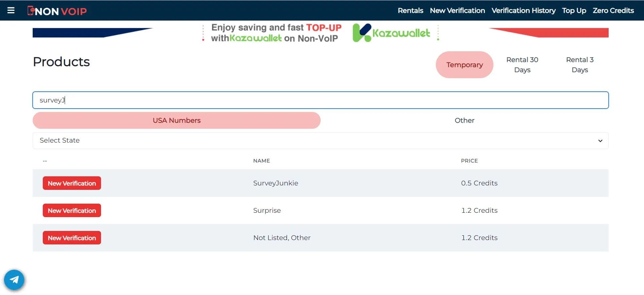Go to Top Up page
Viewport: 644px width, 295px height.
(x=574, y=10)
